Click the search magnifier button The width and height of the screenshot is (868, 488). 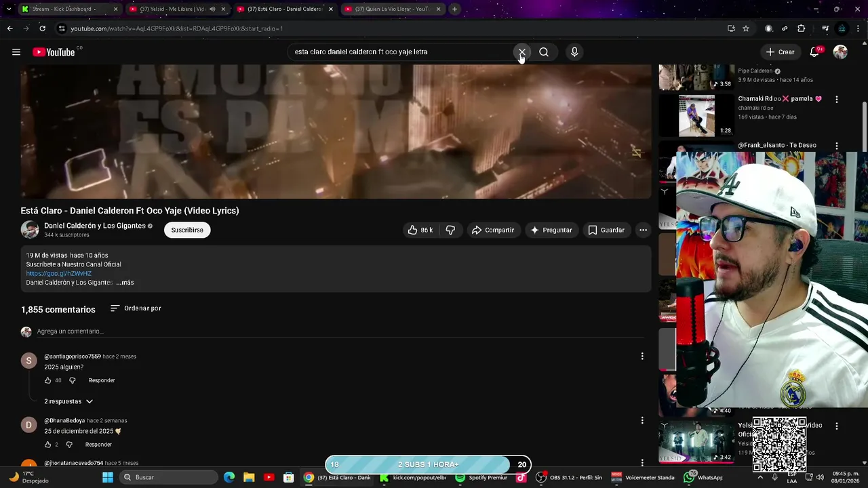tap(544, 52)
